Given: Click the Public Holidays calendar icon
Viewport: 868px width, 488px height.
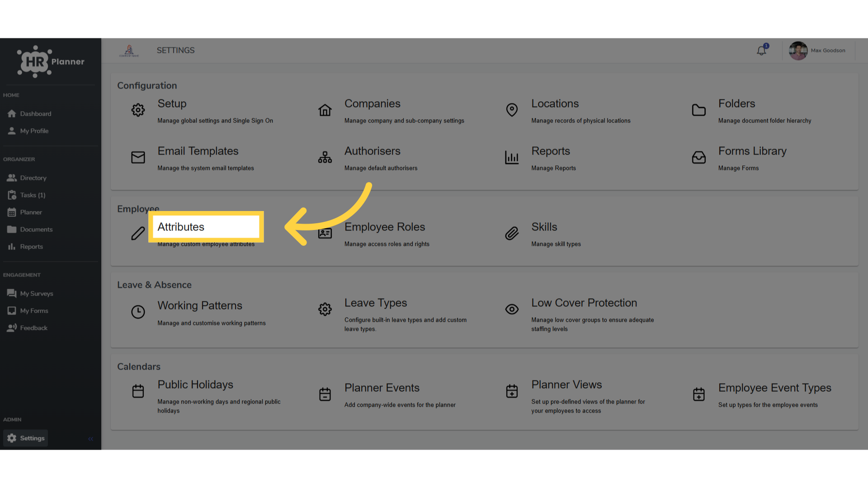Looking at the screenshot, I should click(138, 391).
